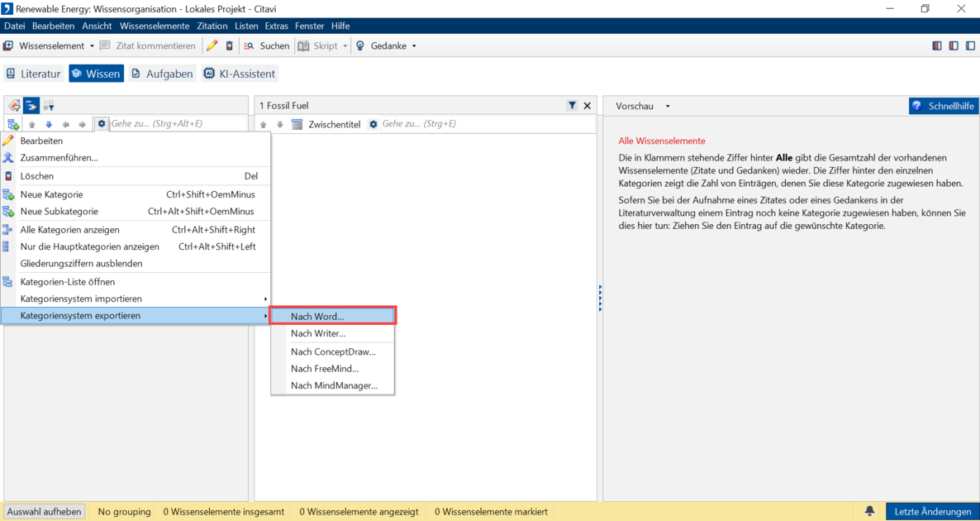Click the new category icon in left panel

(13, 124)
